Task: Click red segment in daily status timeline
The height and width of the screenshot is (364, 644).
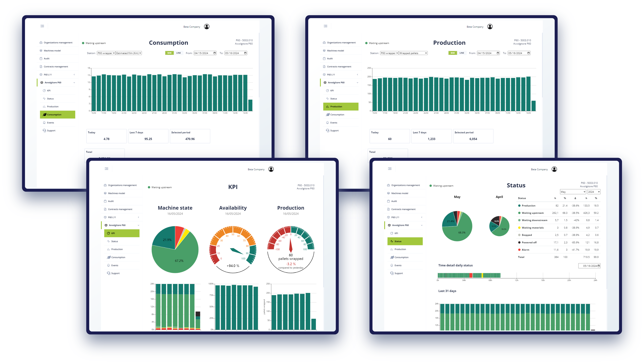Action: click(471, 275)
